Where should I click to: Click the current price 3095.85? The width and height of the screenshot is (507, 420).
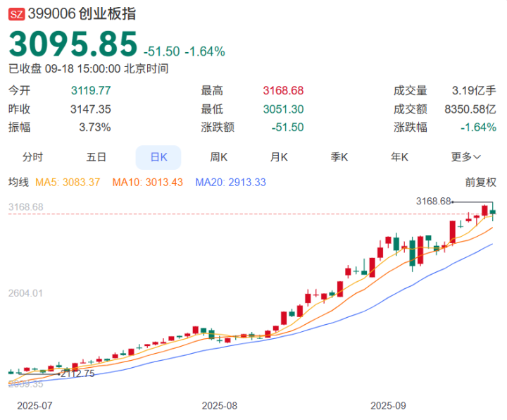(73, 44)
